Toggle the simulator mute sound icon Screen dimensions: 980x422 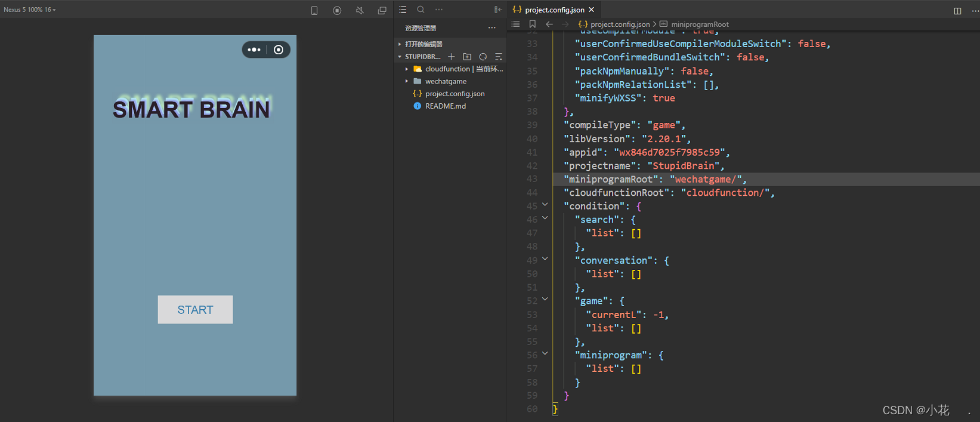[x=360, y=10]
